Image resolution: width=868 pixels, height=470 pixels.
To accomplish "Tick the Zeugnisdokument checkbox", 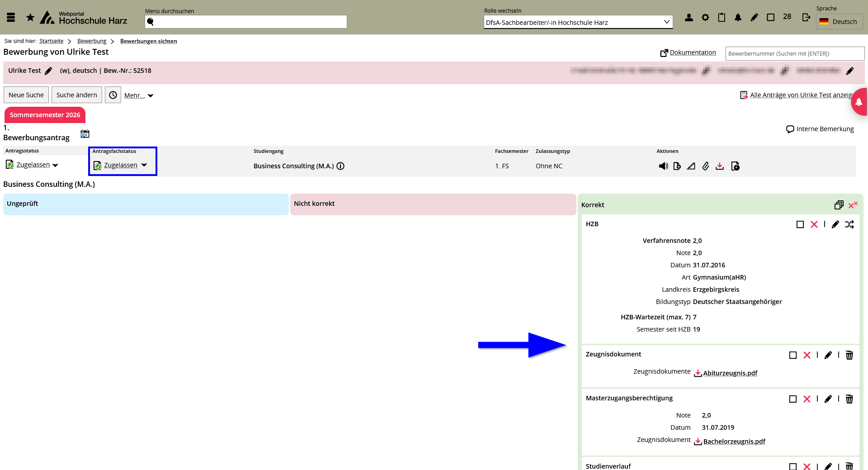I will 793,355.
